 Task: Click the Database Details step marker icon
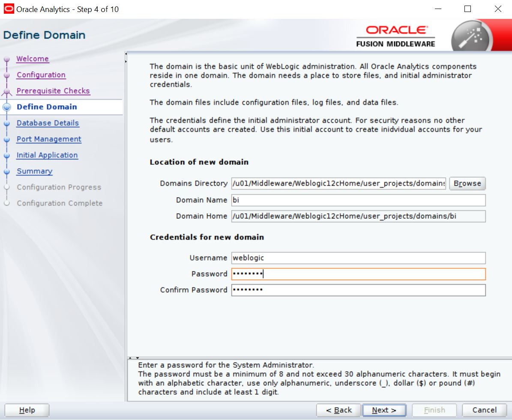(x=6, y=123)
